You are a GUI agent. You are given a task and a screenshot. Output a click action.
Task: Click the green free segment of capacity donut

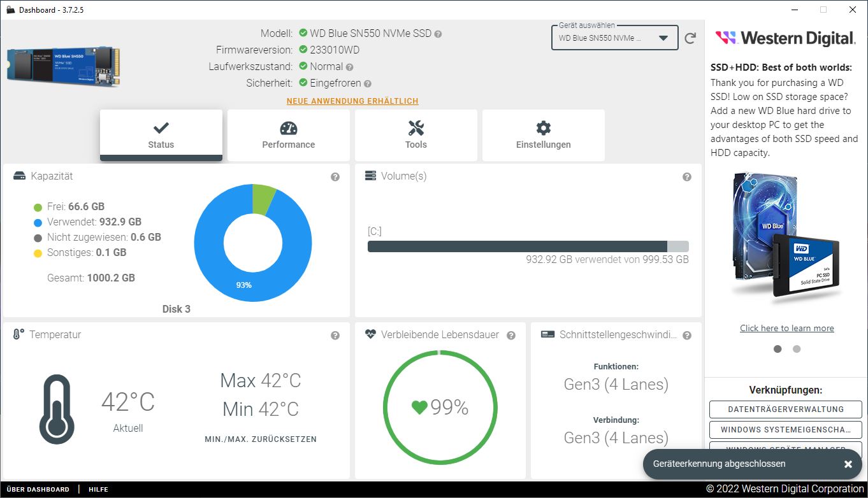point(264,199)
